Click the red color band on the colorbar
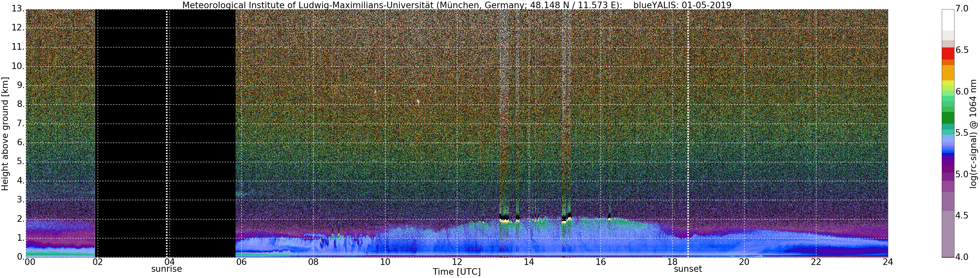Viewport: 980px width, 278px height. (948, 53)
